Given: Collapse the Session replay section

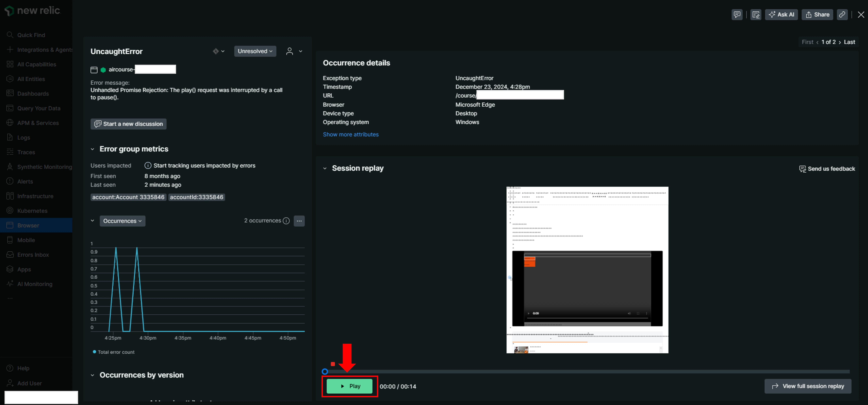Looking at the screenshot, I should pos(325,168).
